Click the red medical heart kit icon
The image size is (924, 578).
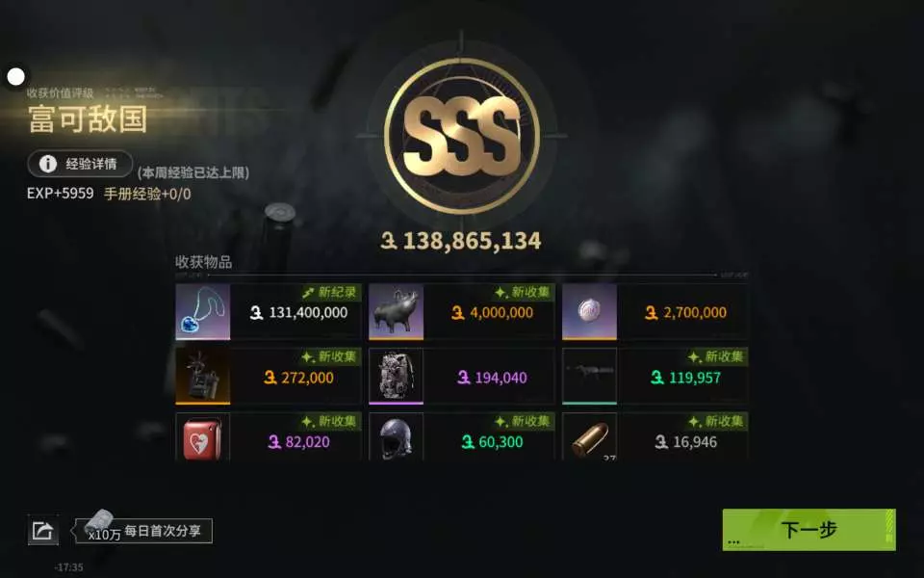tap(203, 437)
